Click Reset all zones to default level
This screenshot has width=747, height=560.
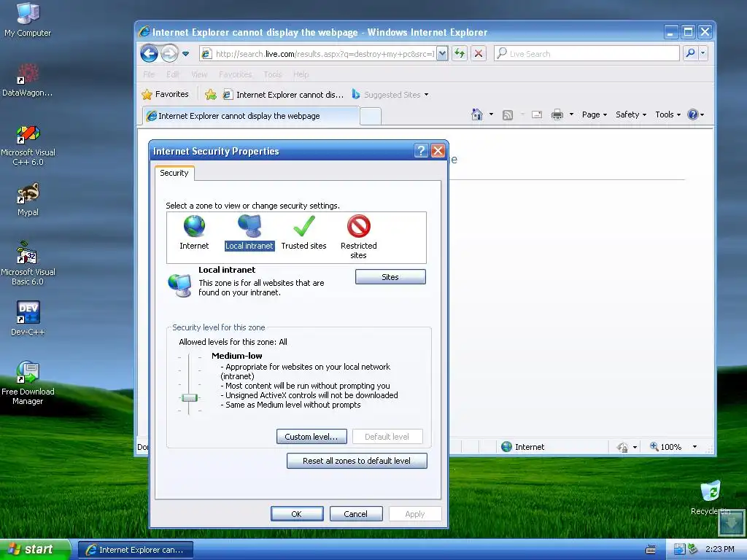tap(357, 461)
